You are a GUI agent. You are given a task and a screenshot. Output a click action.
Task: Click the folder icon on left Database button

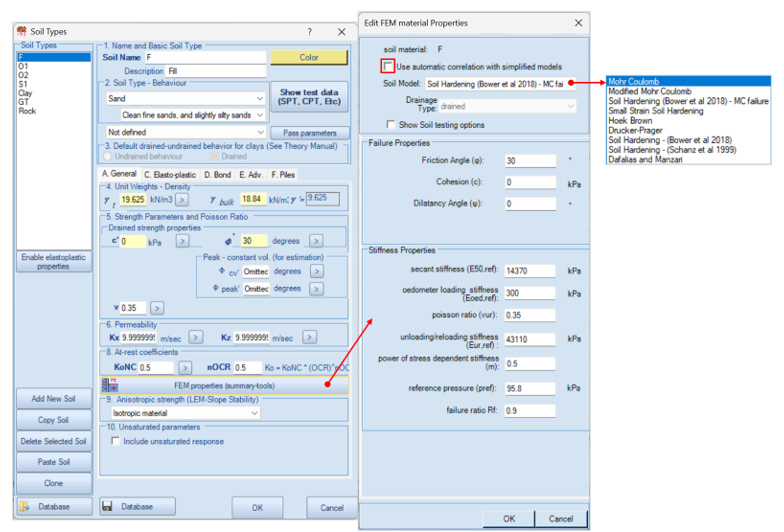coord(24,506)
